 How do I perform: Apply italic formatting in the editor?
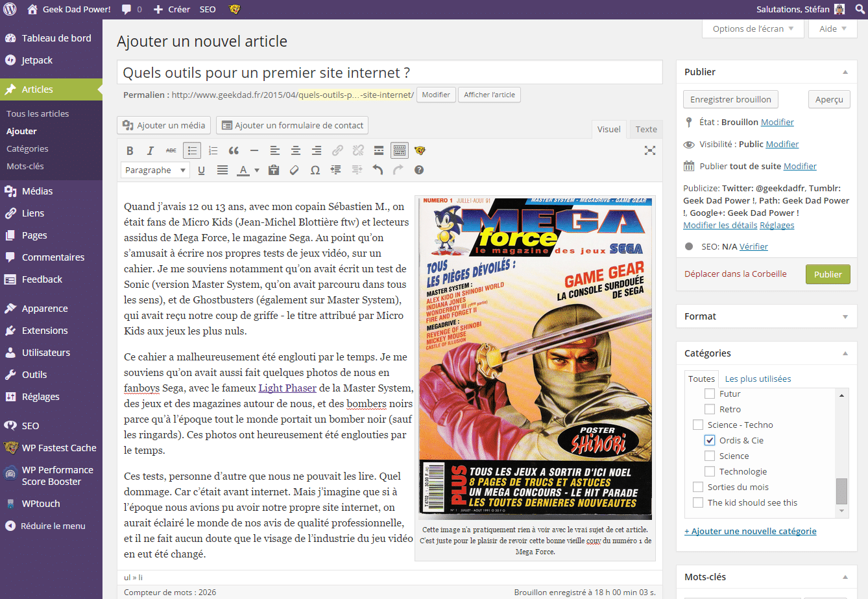(x=151, y=150)
